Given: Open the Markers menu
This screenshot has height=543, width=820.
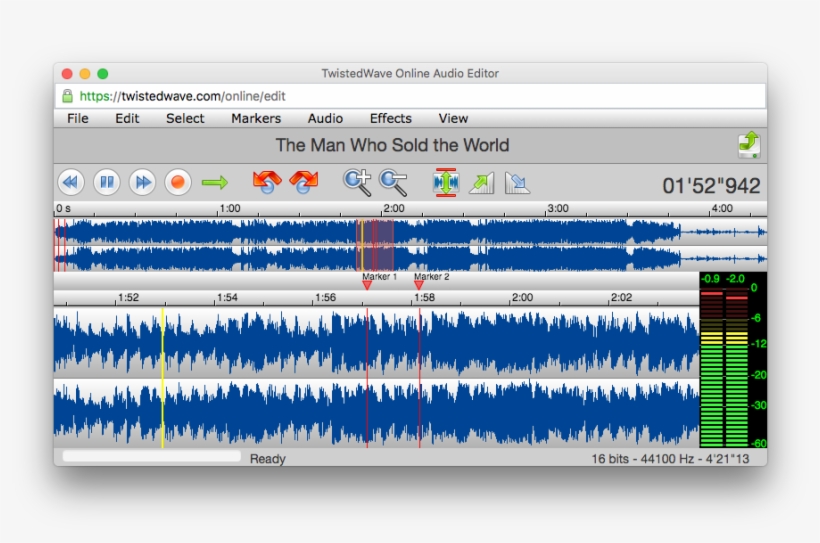Looking at the screenshot, I should coord(256,118).
